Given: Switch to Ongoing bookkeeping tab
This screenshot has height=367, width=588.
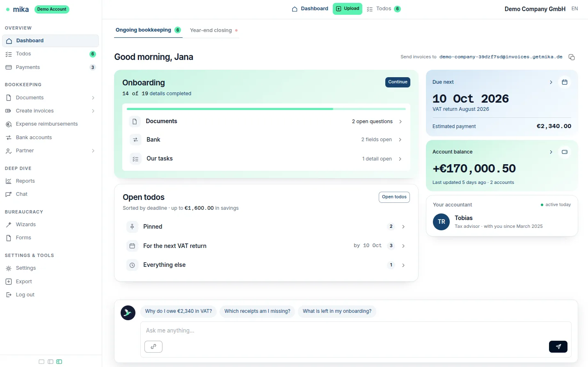Looking at the screenshot, I should 148,30.
